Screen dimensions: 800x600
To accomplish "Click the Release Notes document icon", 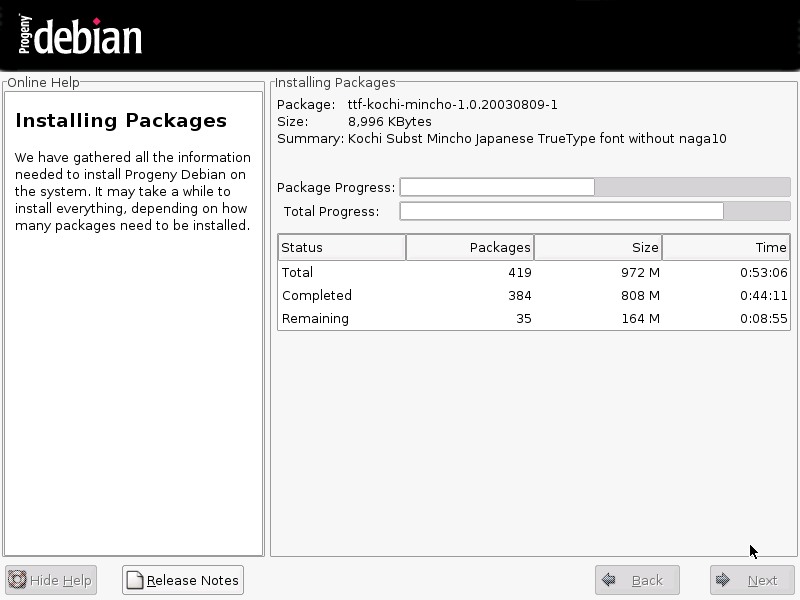I will (x=135, y=580).
